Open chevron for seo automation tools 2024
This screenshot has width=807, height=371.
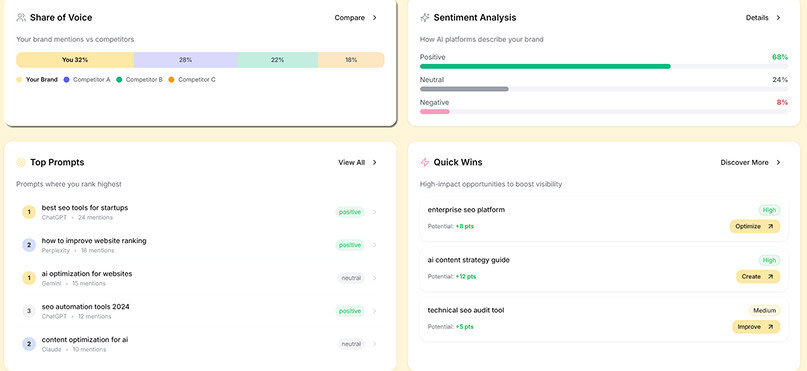(374, 311)
